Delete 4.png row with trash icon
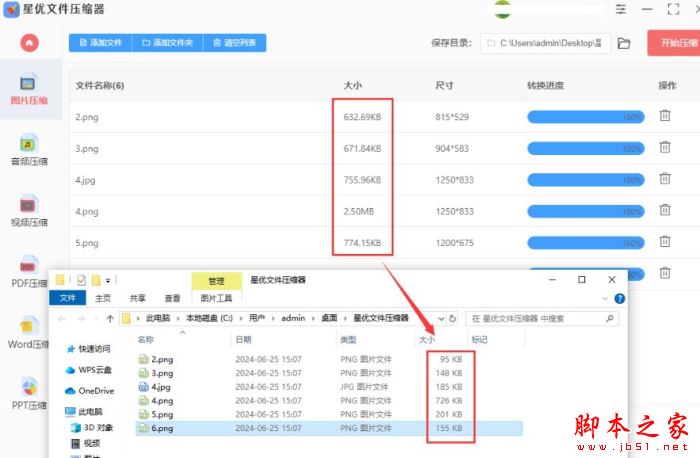The width and height of the screenshot is (700, 458). pyautogui.click(x=665, y=210)
